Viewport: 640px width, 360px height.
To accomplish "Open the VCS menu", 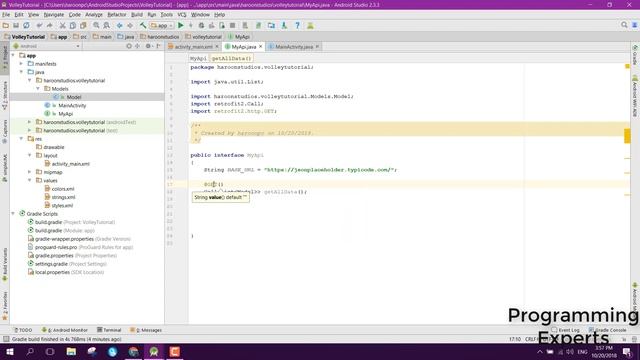I will [x=182, y=15].
